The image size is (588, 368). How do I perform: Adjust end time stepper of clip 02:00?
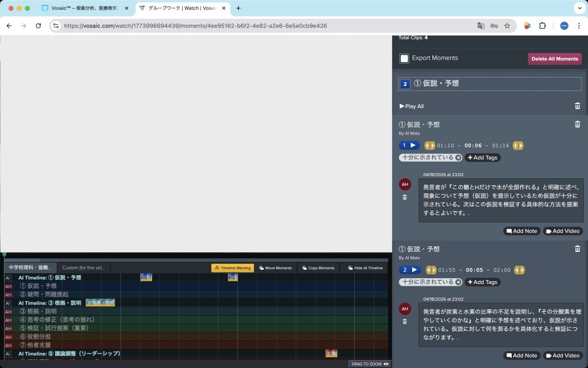(x=519, y=270)
